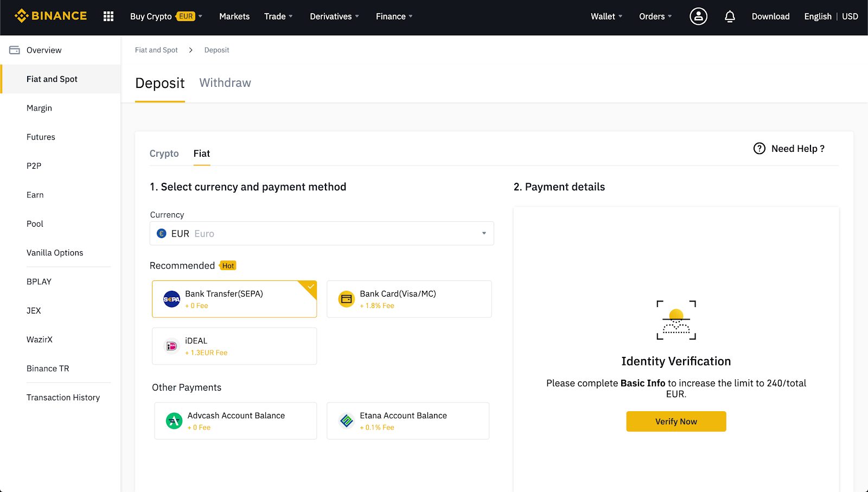Click the Etana logo icon
The width and height of the screenshot is (868, 492).
[x=347, y=421]
